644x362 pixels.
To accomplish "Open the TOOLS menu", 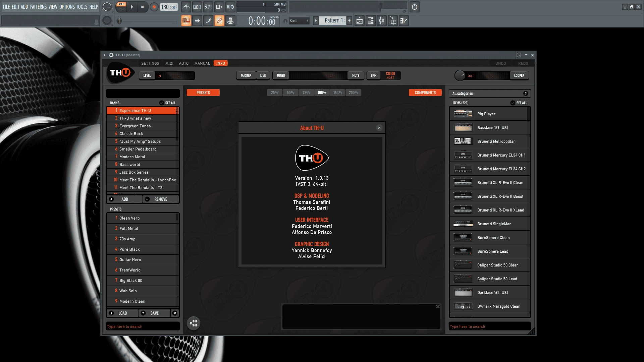I will click(82, 7).
